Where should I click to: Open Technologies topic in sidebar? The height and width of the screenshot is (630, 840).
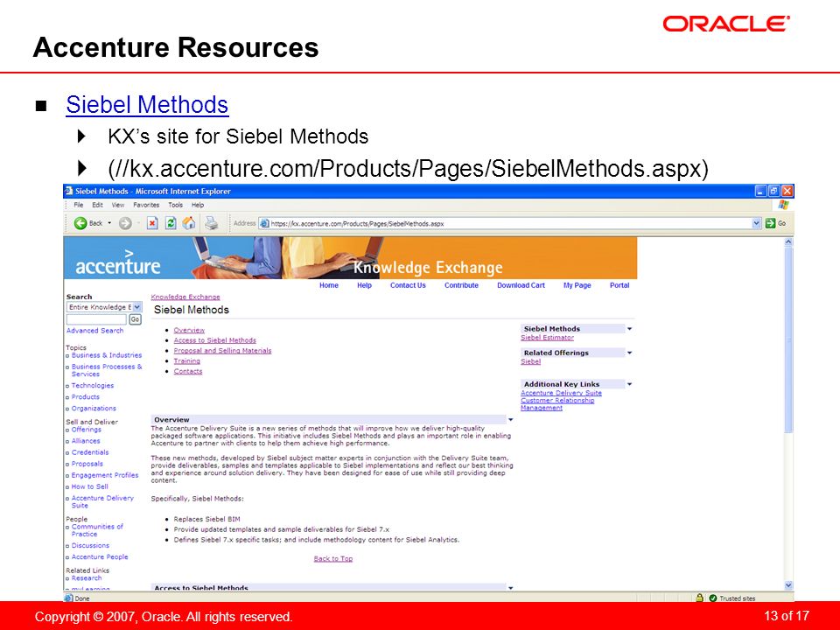[93, 386]
